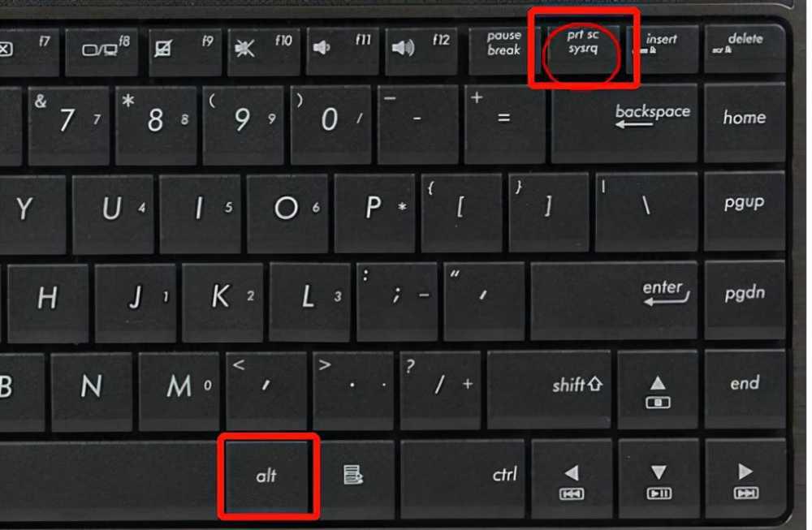The image size is (812, 530).
Task: Click the mute speaker f10 key
Action: (264, 50)
